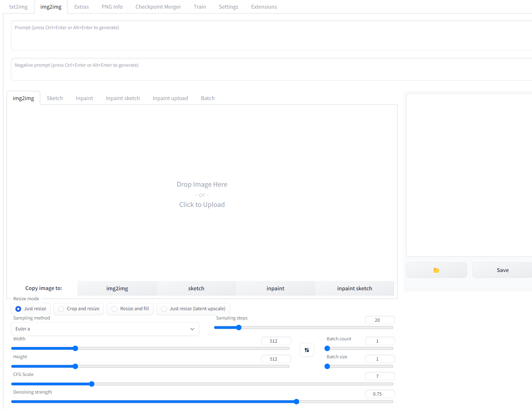Copy image to inpaint sketch
The height and width of the screenshot is (409, 532).
tap(354, 288)
